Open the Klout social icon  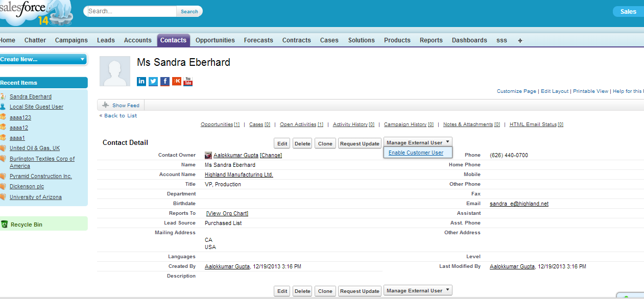[177, 81]
